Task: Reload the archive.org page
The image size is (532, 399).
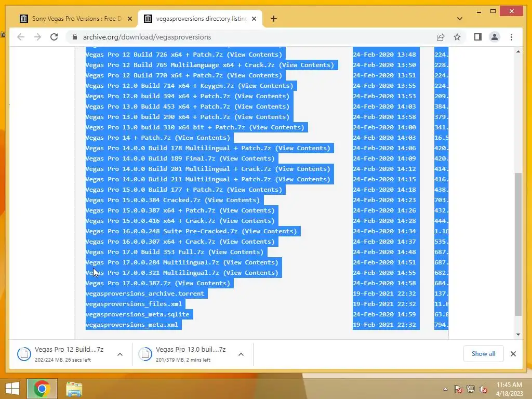Action: point(54,37)
